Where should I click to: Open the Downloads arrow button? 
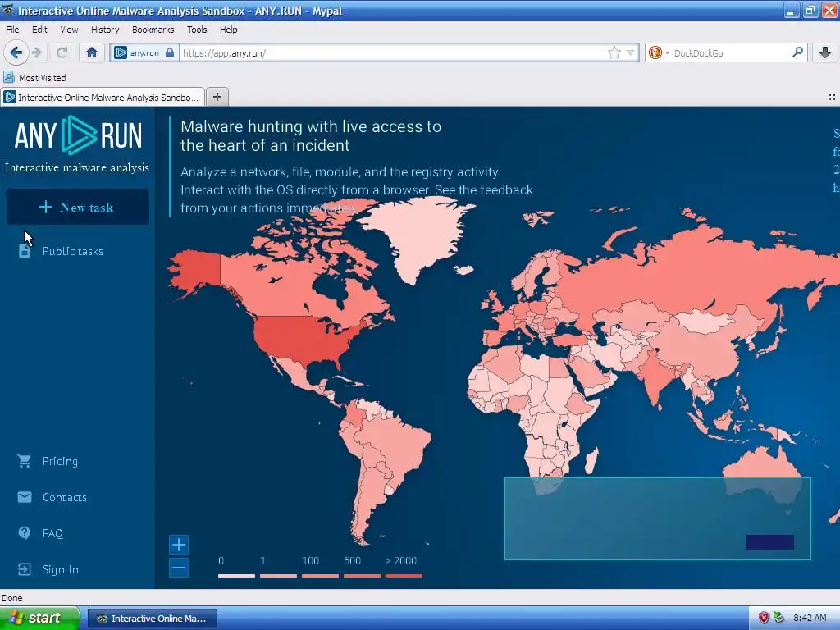point(825,52)
